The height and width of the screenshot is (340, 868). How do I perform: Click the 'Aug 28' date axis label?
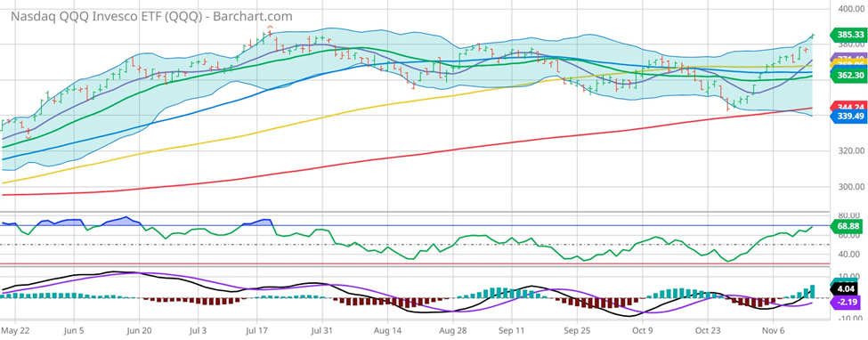click(x=453, y=329)
